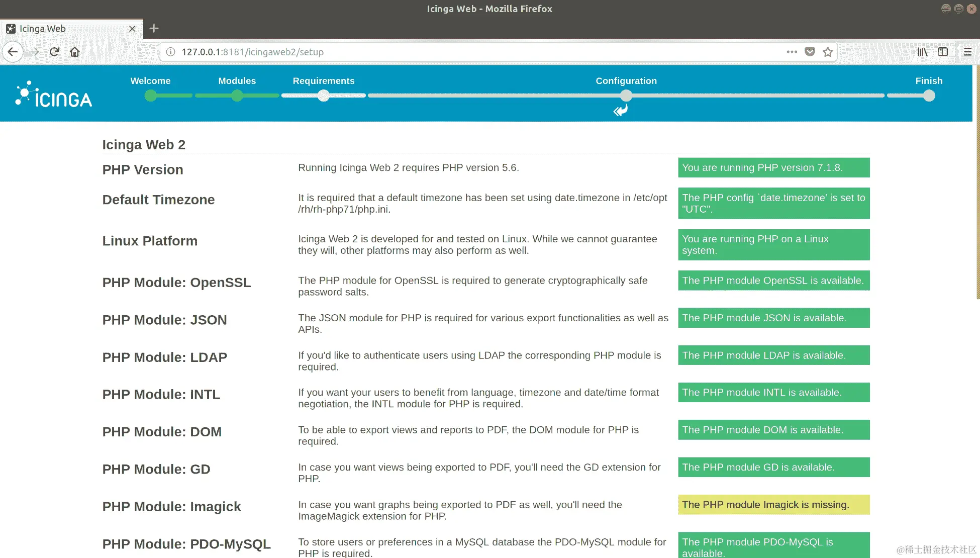
Task: Select the Requirements step marker
Action: pos(324,95)
